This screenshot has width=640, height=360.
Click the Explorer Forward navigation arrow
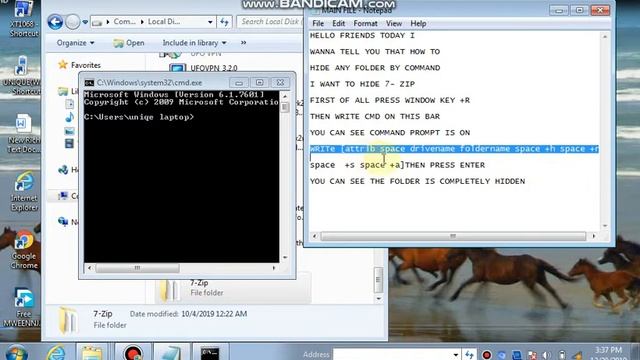pos(73,22)
